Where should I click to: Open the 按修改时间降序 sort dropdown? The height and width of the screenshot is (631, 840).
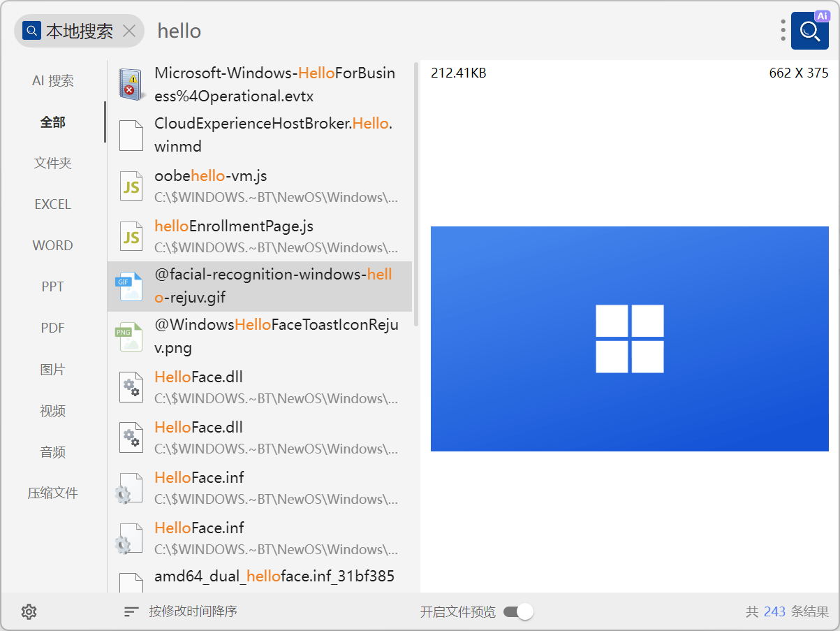193,612
